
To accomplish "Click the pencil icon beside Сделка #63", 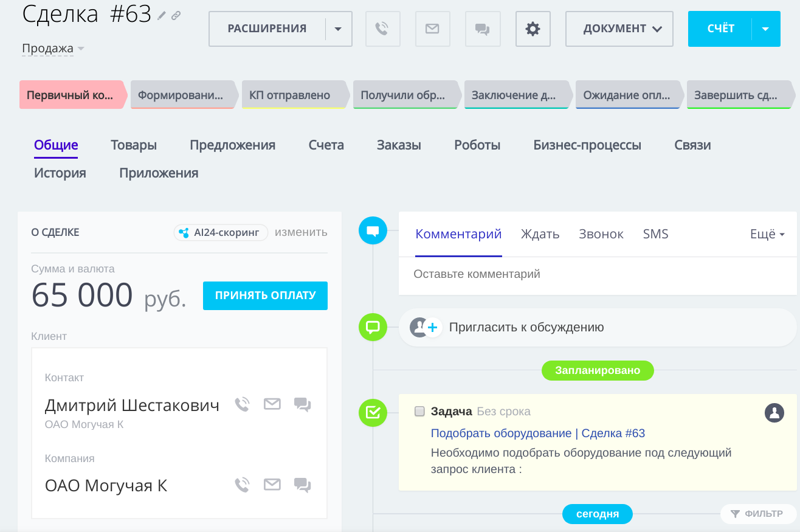I will click(162, 16).
